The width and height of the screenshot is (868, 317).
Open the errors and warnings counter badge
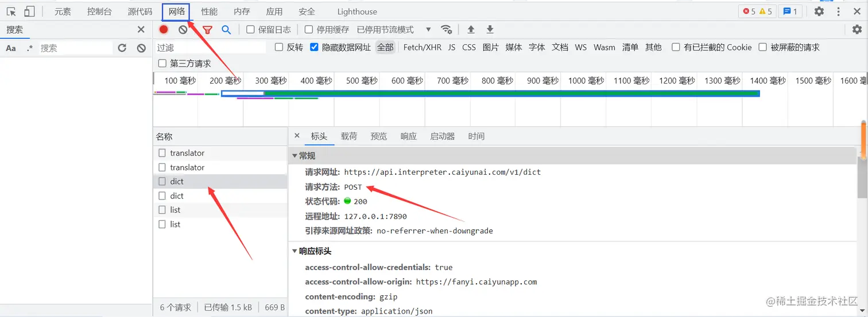pyautogui.click(x=757, y=11)
